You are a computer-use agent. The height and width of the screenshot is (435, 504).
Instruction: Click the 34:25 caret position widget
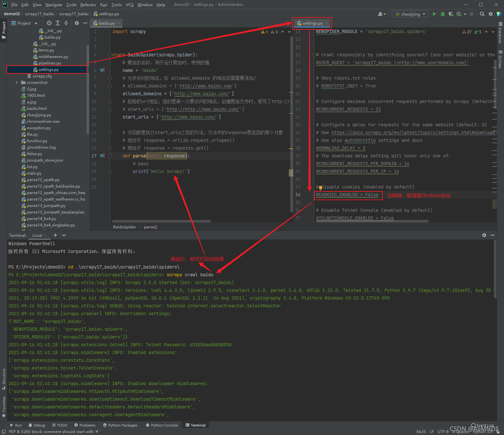pyautogui.click(x=421, y=431)
